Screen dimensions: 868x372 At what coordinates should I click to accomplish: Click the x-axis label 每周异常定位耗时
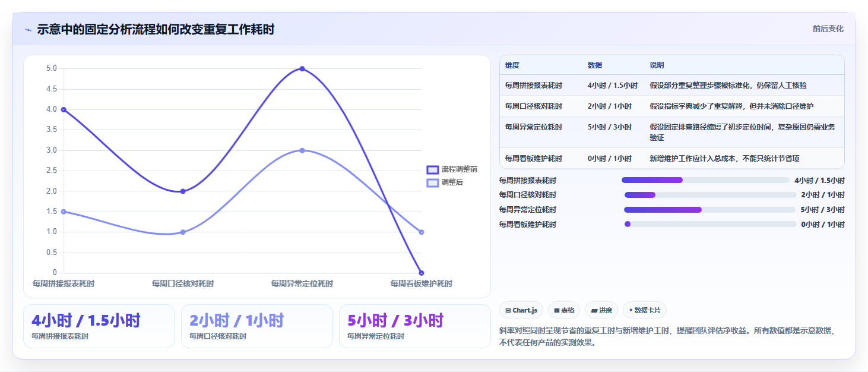coord(302,284)
